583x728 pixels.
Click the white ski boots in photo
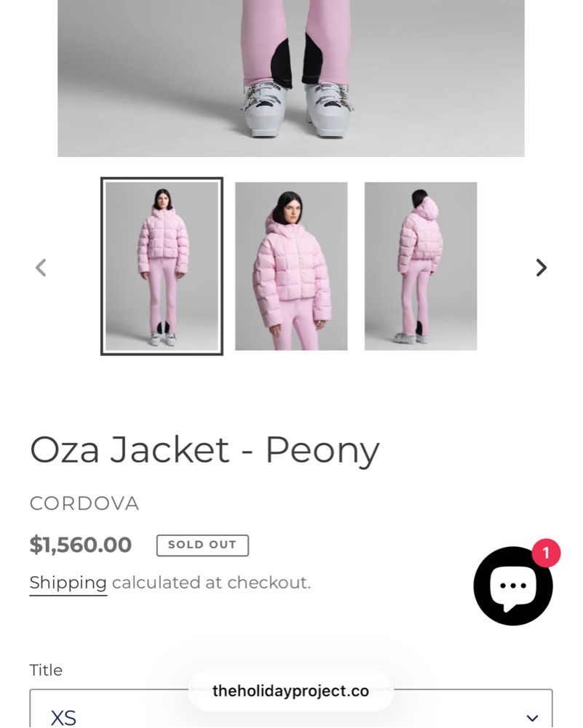click(296, 108)
